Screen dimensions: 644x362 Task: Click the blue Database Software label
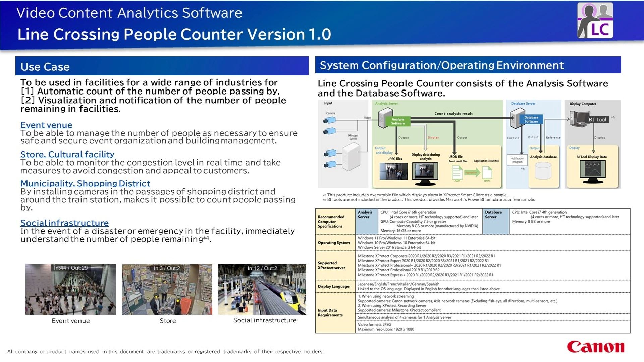531,119
